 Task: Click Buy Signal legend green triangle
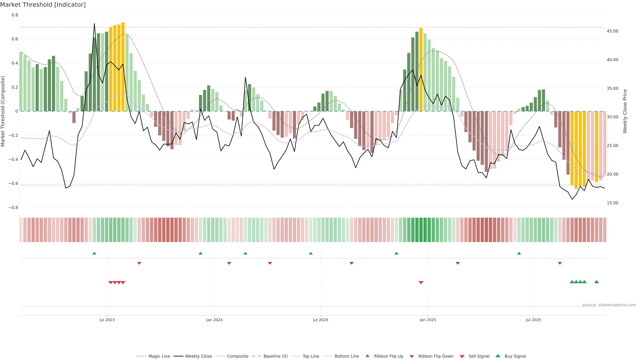498,356
